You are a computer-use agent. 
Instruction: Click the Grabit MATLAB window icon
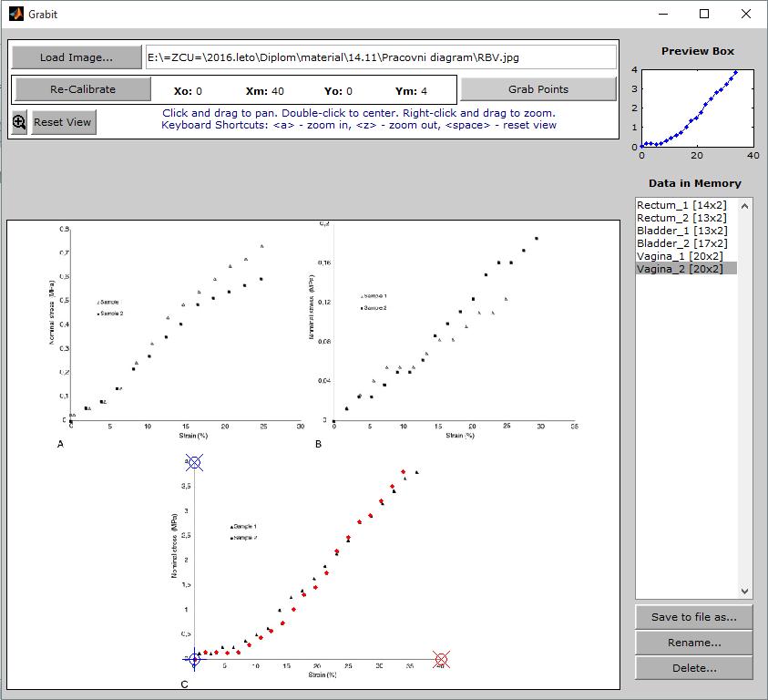click(x=15, y=14)
